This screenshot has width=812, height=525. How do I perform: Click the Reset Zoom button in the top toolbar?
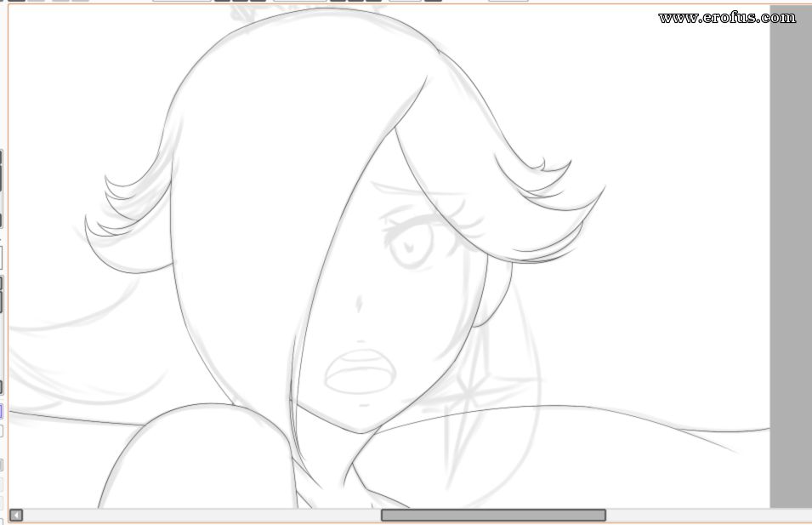coord(258,0)
